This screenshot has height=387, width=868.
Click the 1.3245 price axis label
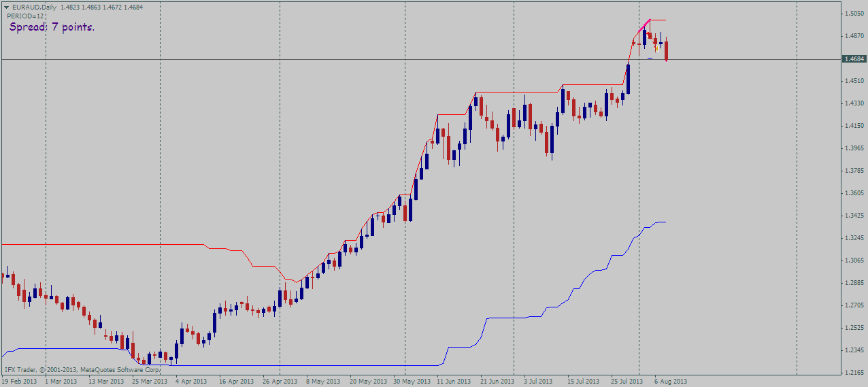(855, 238)
